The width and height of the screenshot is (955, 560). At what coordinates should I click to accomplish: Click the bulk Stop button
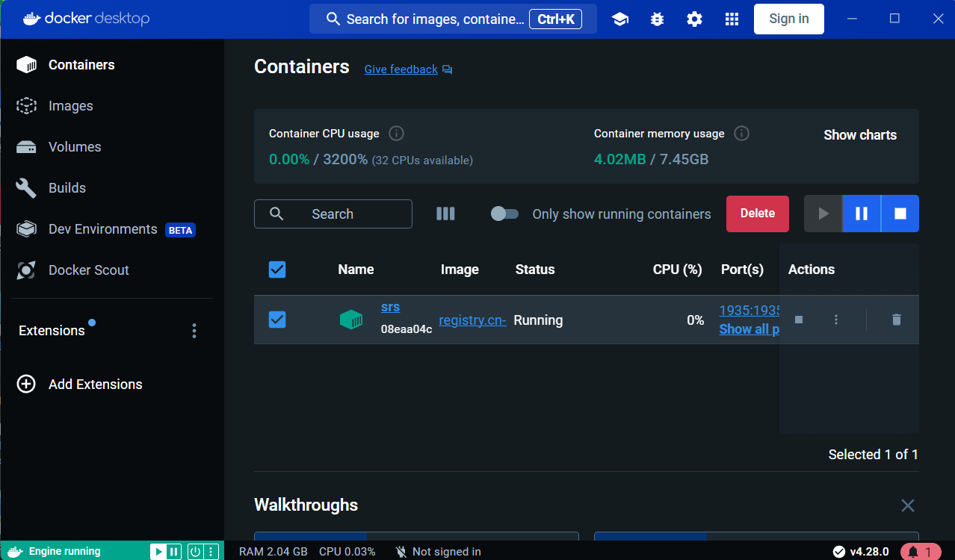pyautogui.click(x=900, y=214)
